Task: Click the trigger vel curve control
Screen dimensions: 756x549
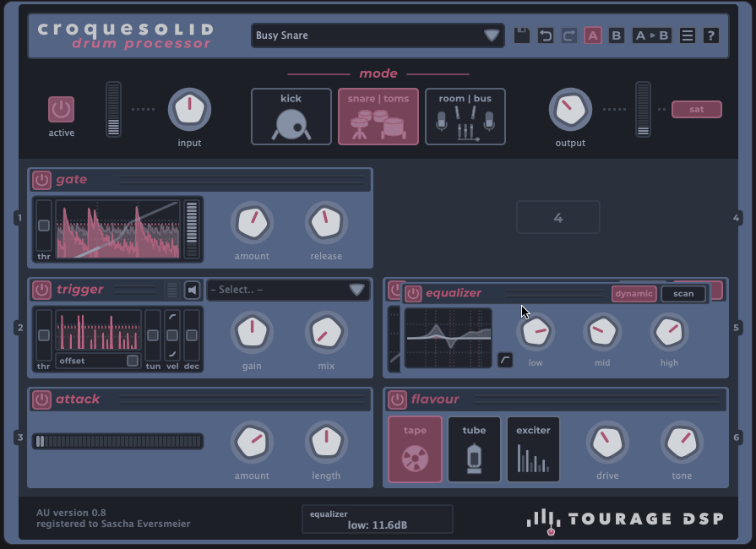Action: [x=172, y=335]
